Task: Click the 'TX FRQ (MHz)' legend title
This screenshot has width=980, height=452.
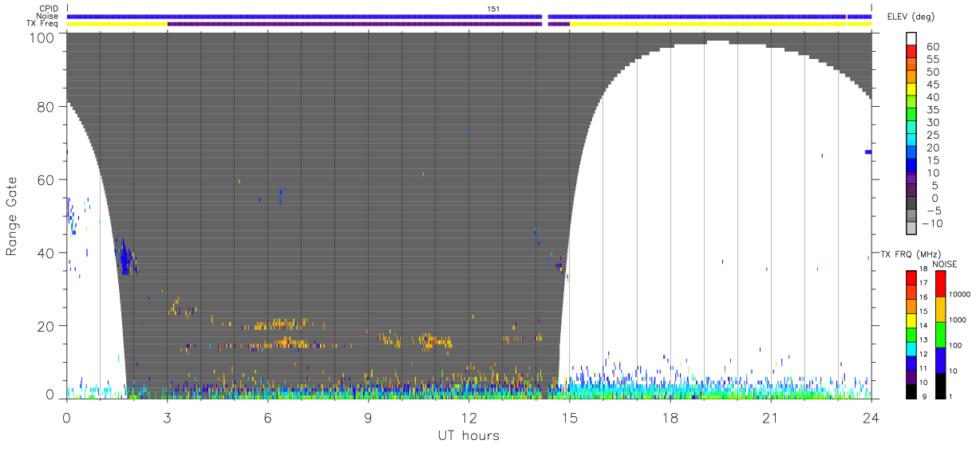Action: [x=910, y=254]
